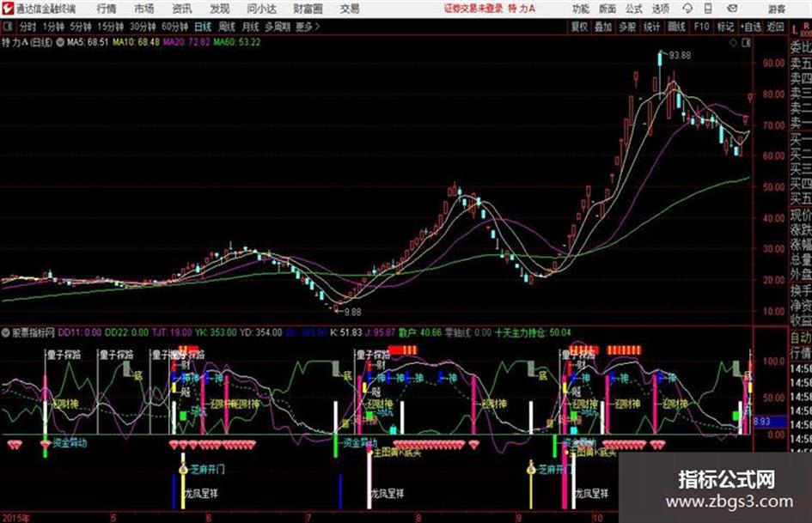The image size is (812, 523).
Task: Click the 2015年 date axis label
Action: click(x=15, y=517)
